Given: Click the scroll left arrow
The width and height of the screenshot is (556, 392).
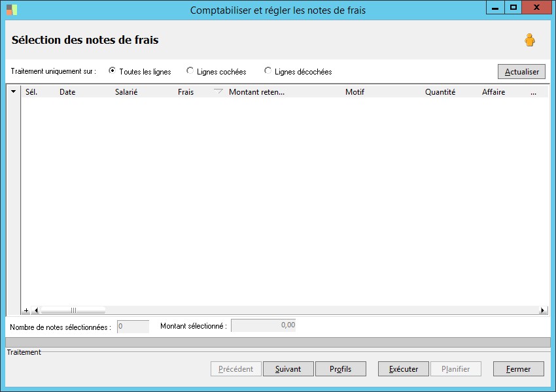Looking at the screenshot, I should 36,310.
